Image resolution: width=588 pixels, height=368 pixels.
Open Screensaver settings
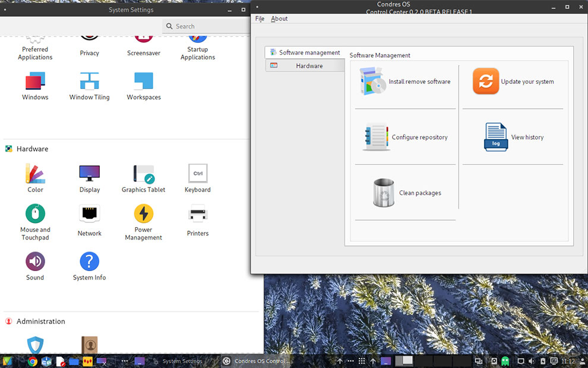tap(144, 46)
